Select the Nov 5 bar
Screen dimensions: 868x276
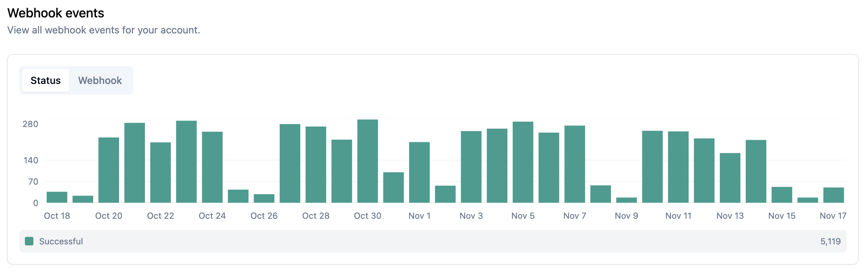pyautogui.click(x=523, y=162)
